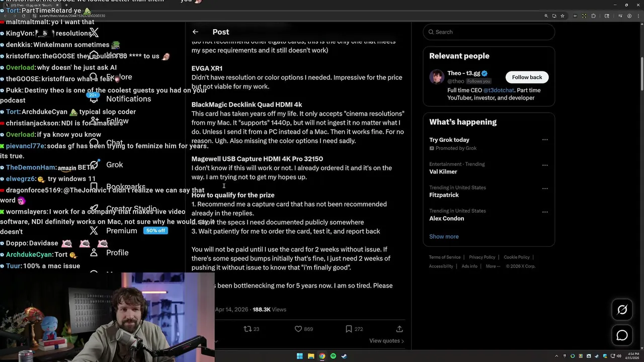Expand the footer More menu
644x362 pixels.
[x=493, y=266]
